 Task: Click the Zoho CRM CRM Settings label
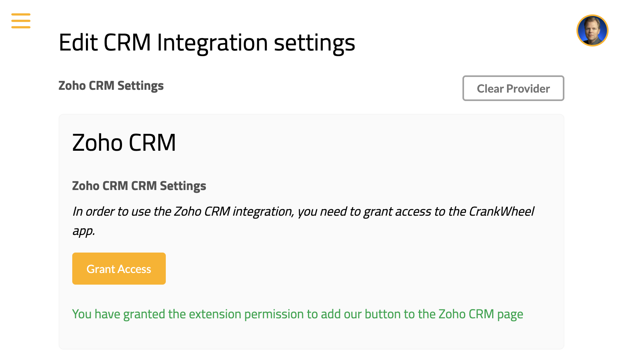[x=139, y=186]
